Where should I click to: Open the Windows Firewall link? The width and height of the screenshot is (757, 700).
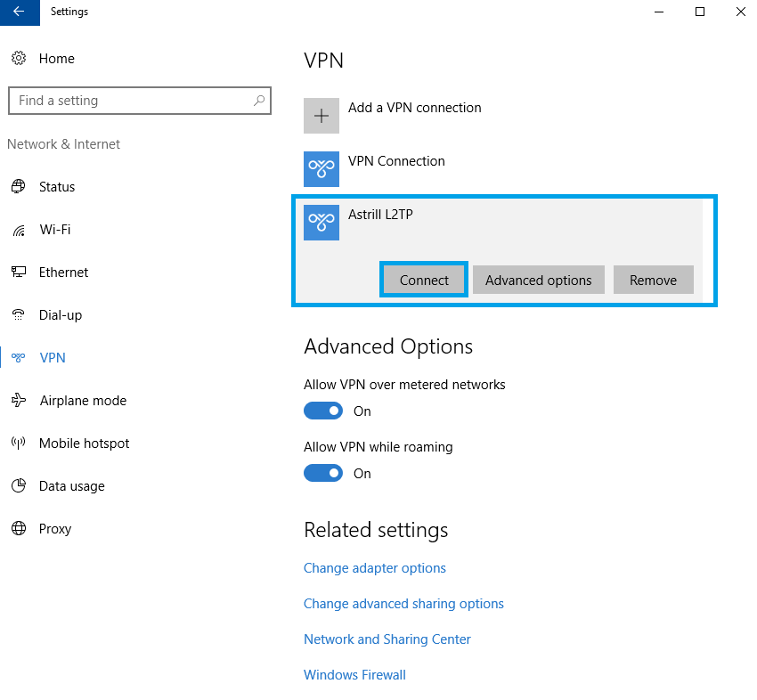(x=354, y=674)
